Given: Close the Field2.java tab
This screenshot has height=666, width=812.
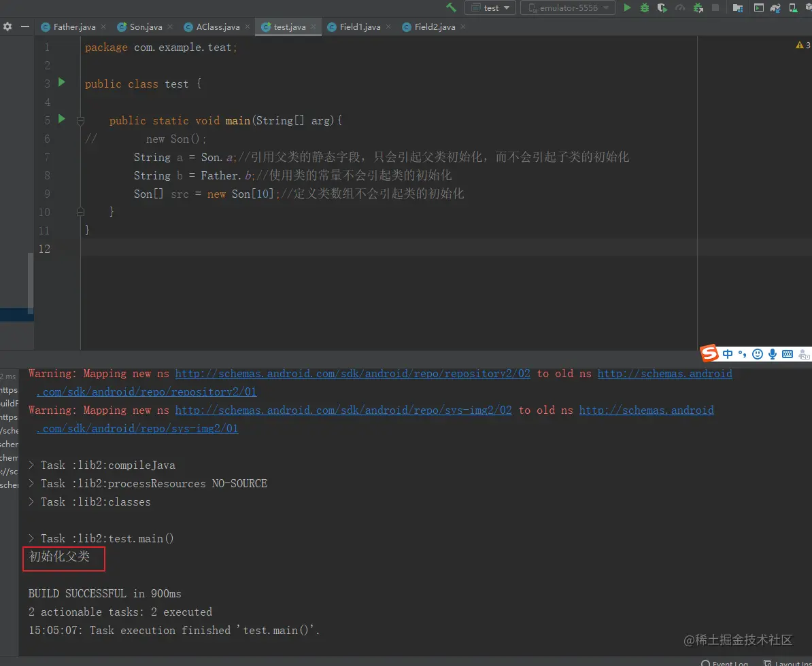Looking at the screenshot, I should pyautogui.click(x=463, y=27).
